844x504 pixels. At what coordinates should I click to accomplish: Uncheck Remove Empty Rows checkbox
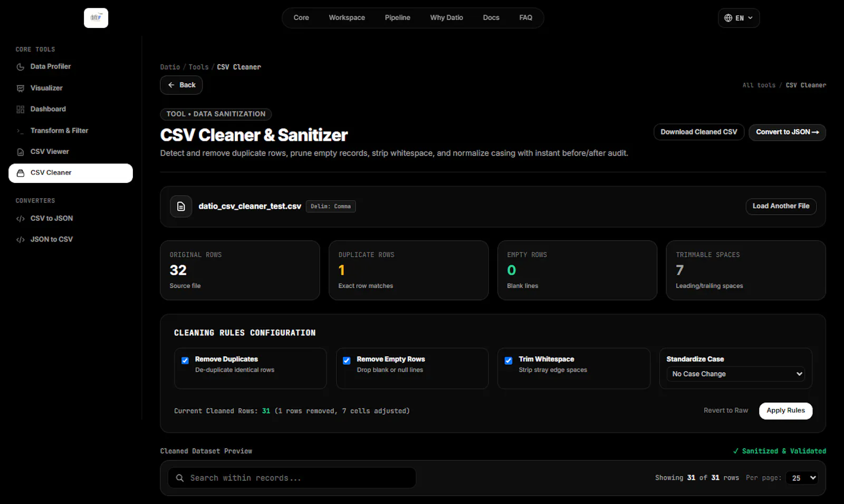click(347, 361)
